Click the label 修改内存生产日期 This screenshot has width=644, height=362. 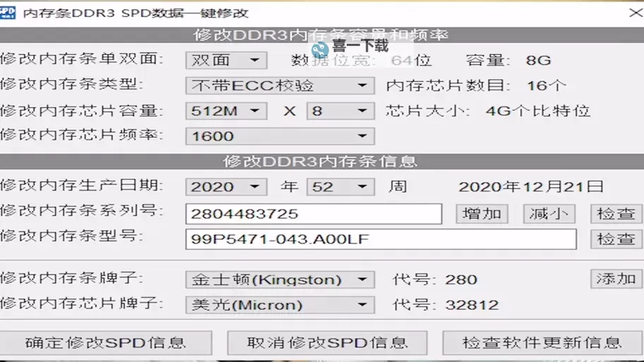coord(82,185)
